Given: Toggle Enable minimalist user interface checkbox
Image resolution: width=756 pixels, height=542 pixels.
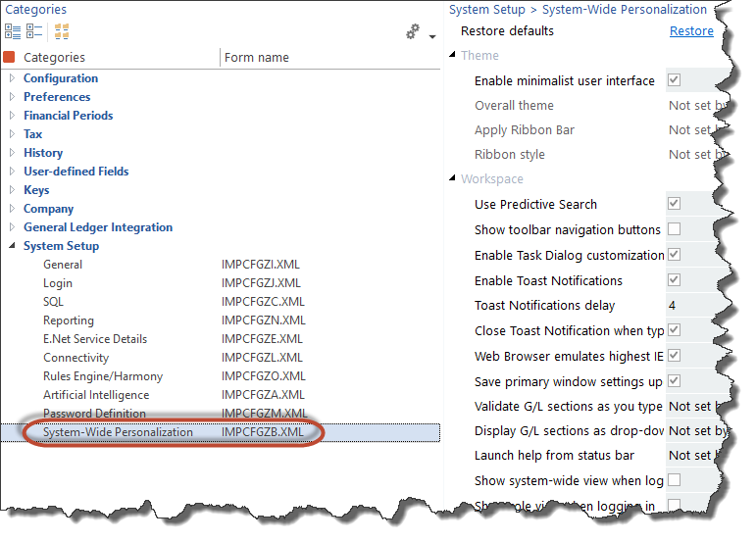Looking at the screenshot, I should coord(674,80).
